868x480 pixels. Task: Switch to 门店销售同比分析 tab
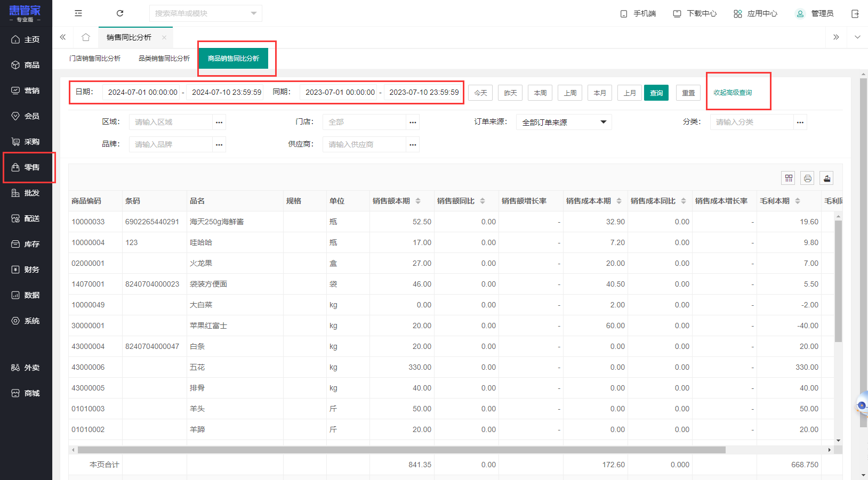(x=95, y=59)
